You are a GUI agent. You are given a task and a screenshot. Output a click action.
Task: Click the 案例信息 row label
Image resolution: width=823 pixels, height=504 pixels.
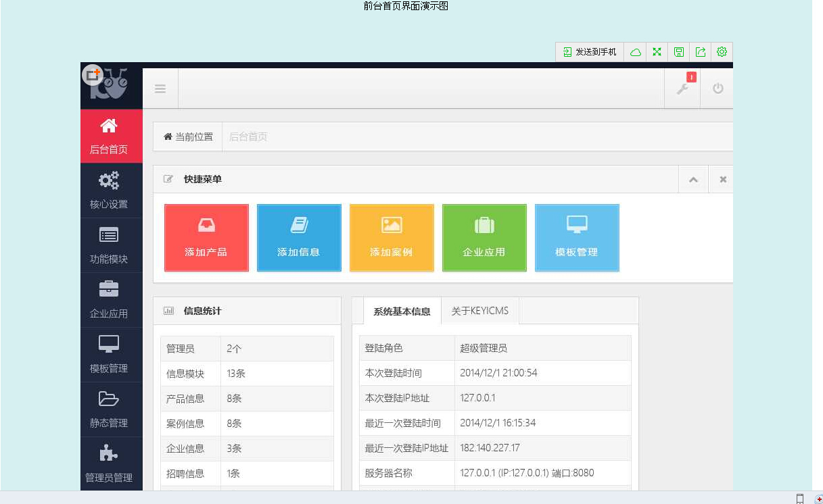[x=185, y=424]
